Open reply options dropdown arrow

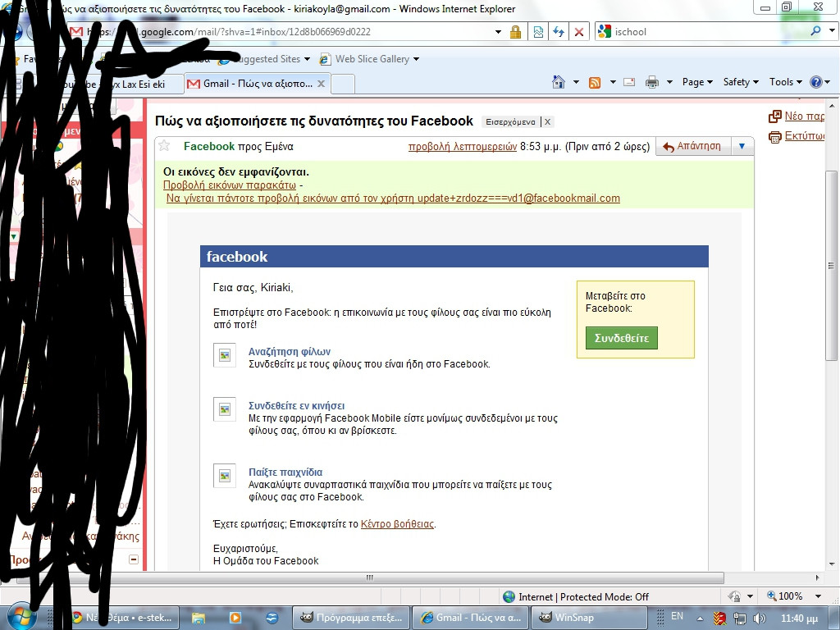pyautogui.click(x=742, y=146)
